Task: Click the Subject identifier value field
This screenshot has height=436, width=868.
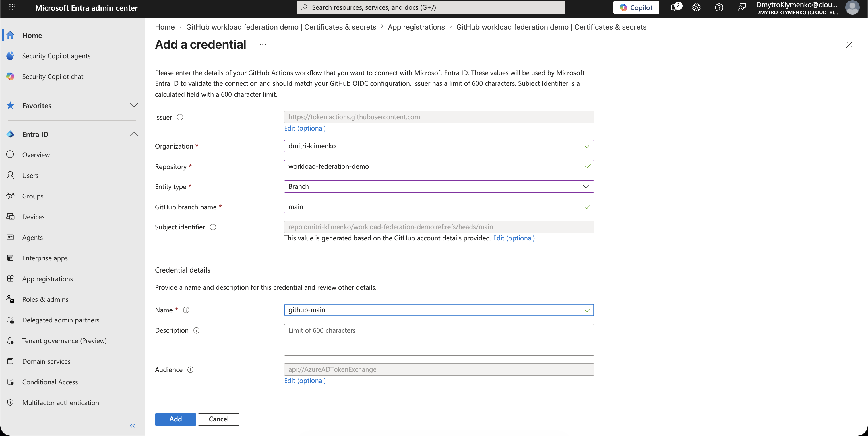Action: pos(439,227)
